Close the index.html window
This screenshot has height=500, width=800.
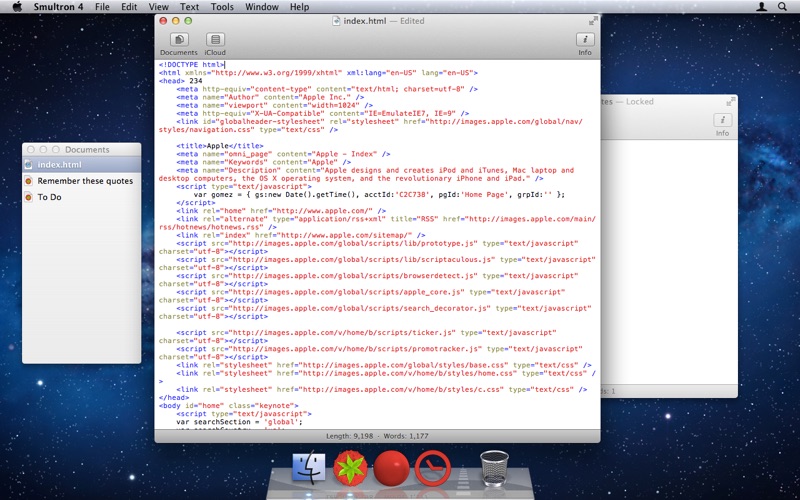coord(163,21)
